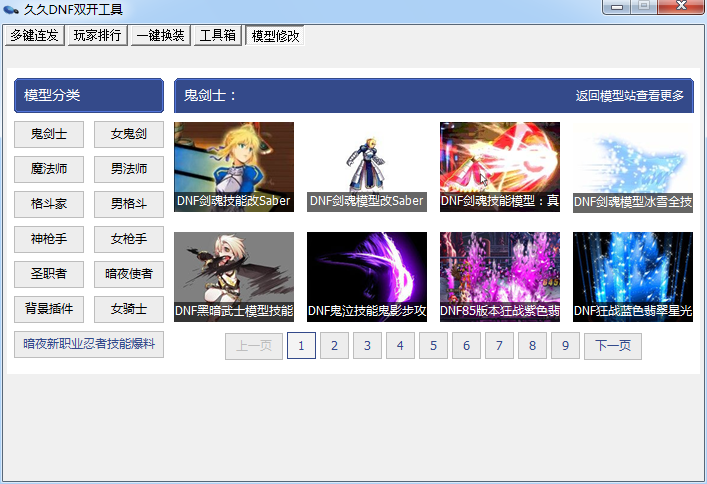Select the 魔法师 category
The height and width of the screenshot is (484, 707).
coord(49,169)
